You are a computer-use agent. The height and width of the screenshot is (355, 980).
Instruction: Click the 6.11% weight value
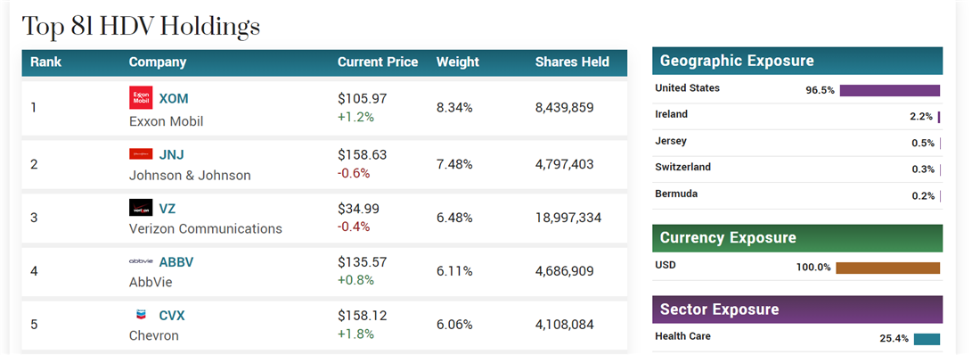pyautogui.click(x=454, y=271)
